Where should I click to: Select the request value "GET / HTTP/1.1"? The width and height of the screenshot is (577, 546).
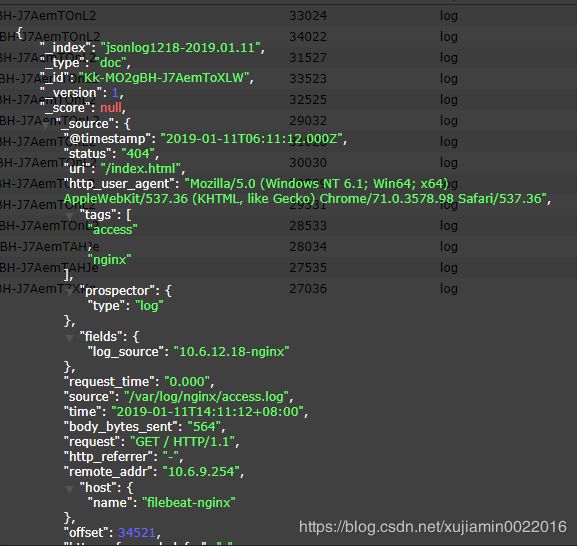[183, 442]
